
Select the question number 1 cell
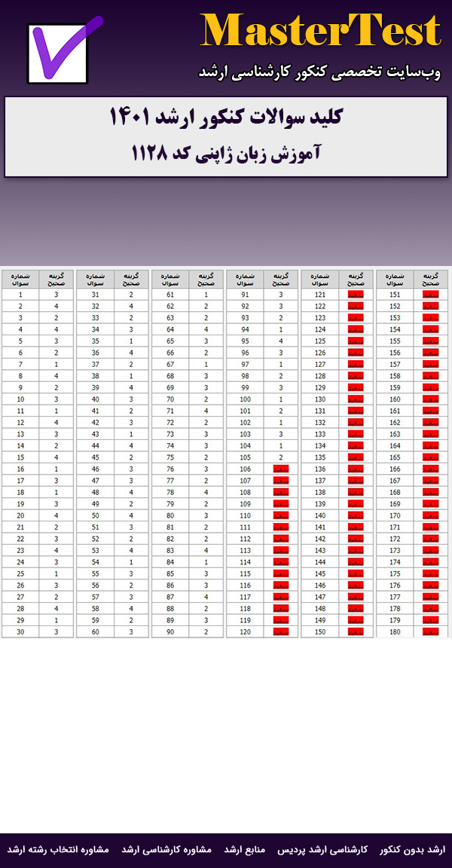coord(20,295)
